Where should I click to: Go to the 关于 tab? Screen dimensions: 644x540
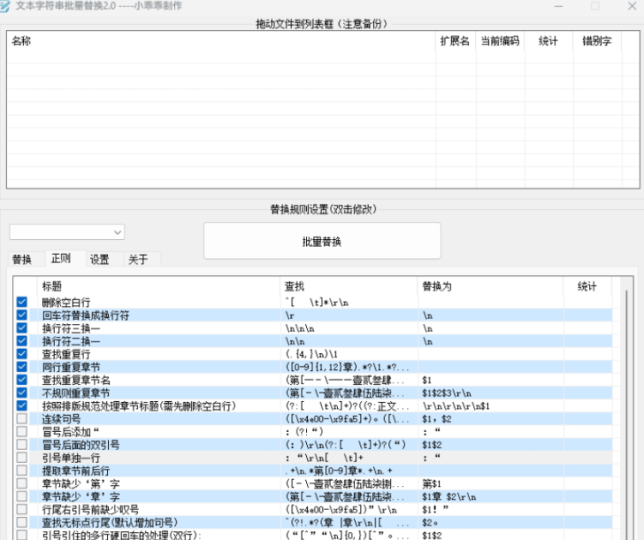138,260
